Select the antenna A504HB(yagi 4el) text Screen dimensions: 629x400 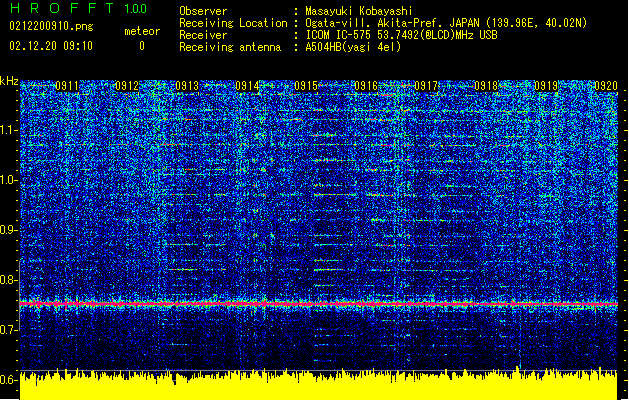click(x=353, y=47)
